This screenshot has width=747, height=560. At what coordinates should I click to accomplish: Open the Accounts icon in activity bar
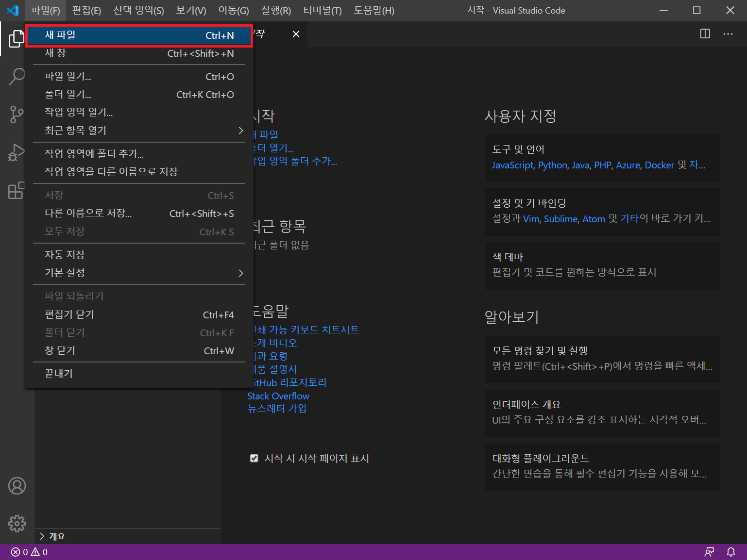point(17,486)
